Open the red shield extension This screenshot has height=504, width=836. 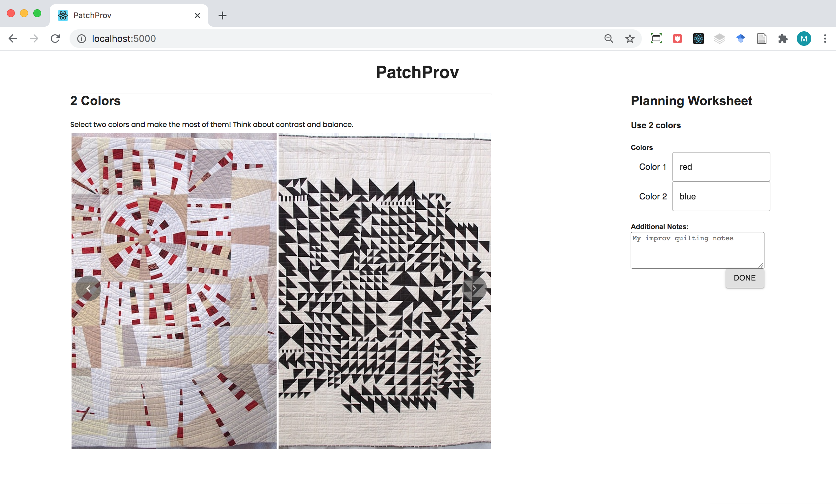coord(677,39)
